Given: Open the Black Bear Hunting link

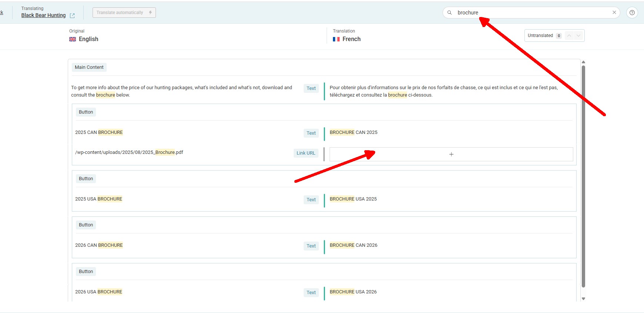Looking at the screenshot, I should (x=43, y=15).
